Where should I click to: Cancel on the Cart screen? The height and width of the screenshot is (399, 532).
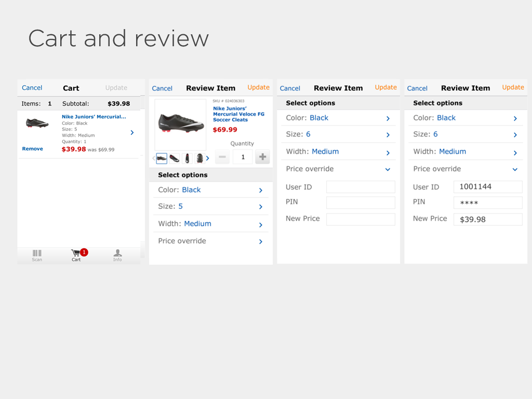pos(32,88)
